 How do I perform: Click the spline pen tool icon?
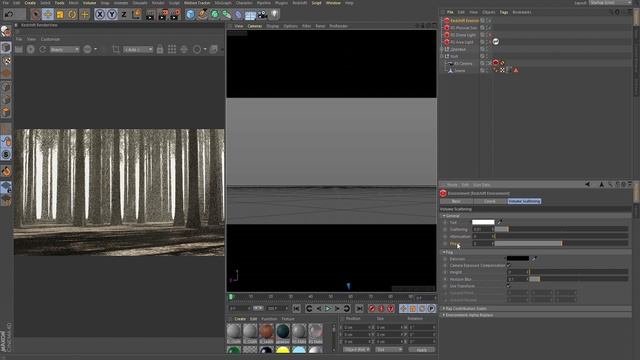tap(202, 15)
